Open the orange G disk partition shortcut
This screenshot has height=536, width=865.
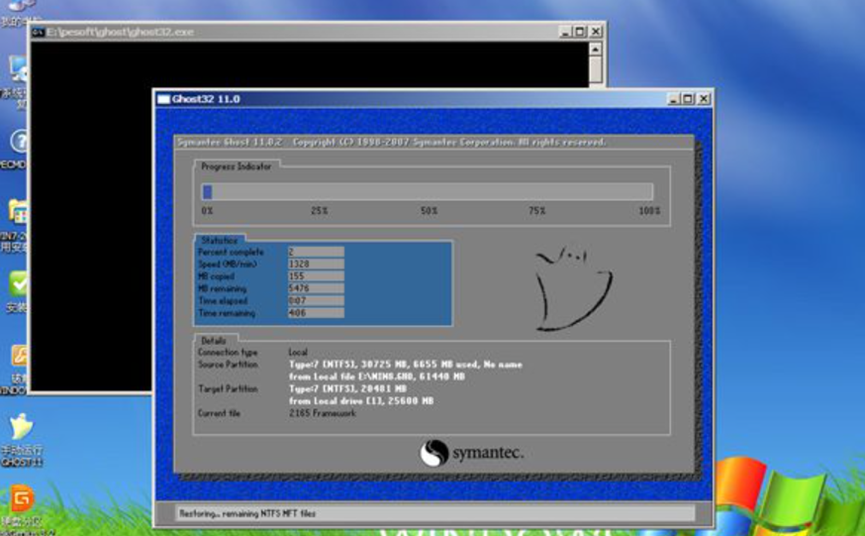[x=19, y=498]
